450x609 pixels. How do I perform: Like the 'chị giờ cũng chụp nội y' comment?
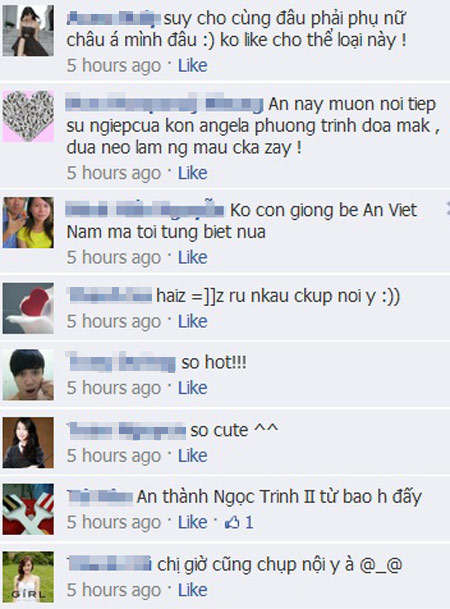tap(193, 590)
